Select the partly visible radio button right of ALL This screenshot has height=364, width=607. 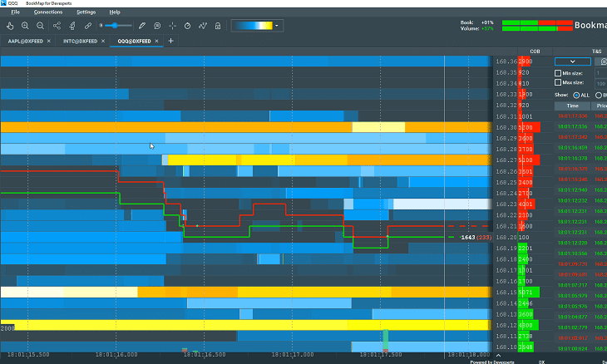point(599,96)
